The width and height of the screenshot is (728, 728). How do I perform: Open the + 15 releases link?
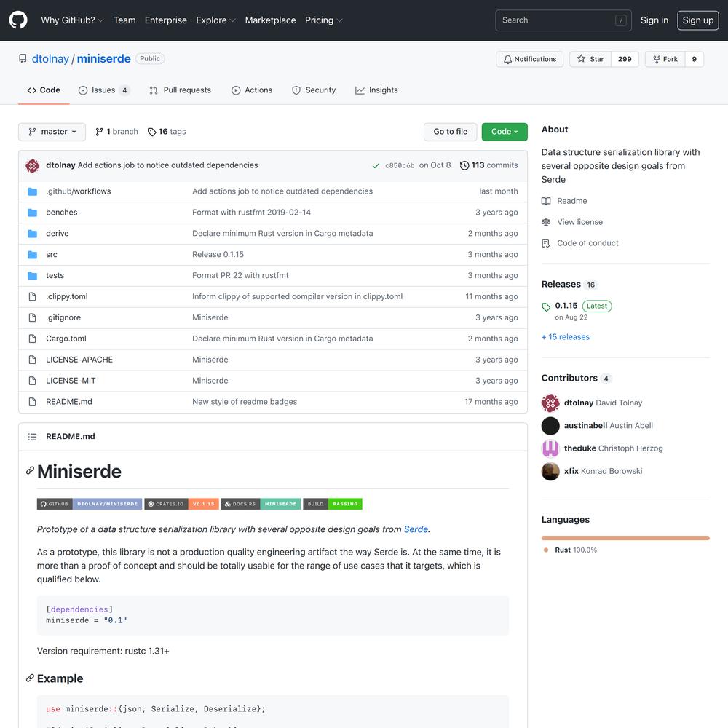[x=566, y=337]
